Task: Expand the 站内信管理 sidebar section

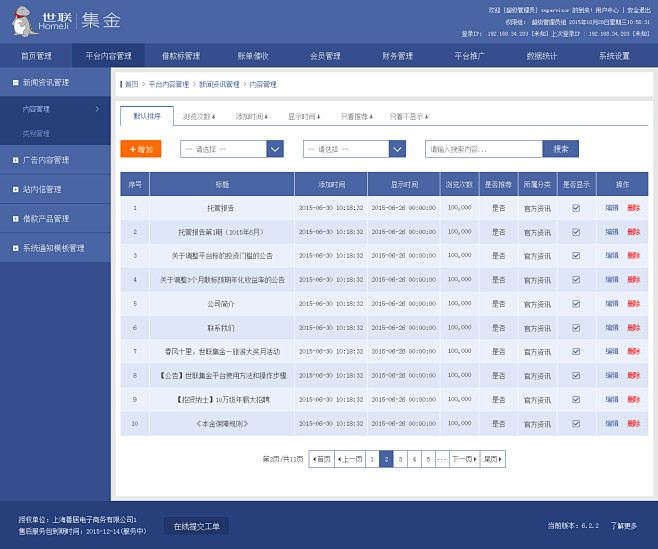Action: (16, 189)
